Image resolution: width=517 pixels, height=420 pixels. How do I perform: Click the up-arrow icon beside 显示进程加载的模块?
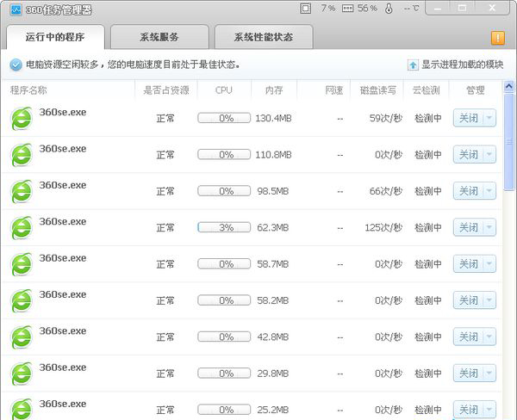[x=413, y=65]
